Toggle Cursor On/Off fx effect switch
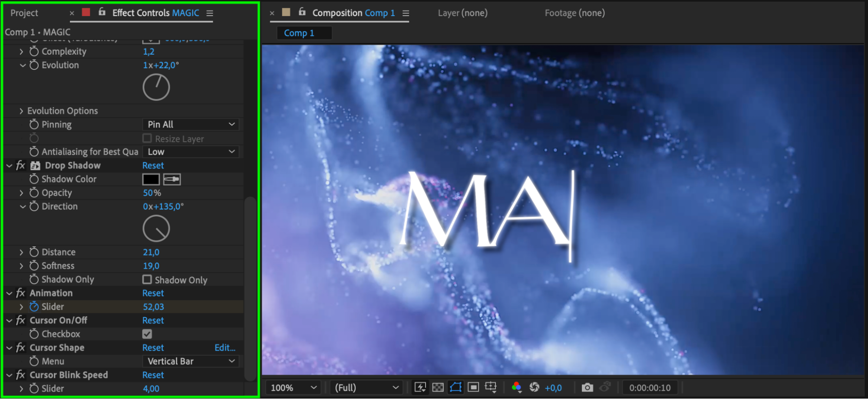The image size is (868, 399). coord(20,321)
